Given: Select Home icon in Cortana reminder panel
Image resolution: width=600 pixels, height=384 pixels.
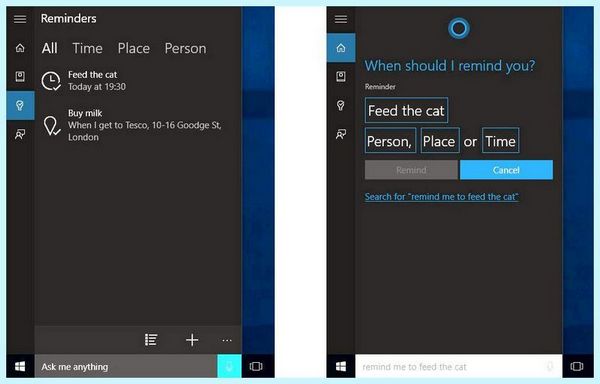Looking at the screenshot, I should [x=341, y=48].
